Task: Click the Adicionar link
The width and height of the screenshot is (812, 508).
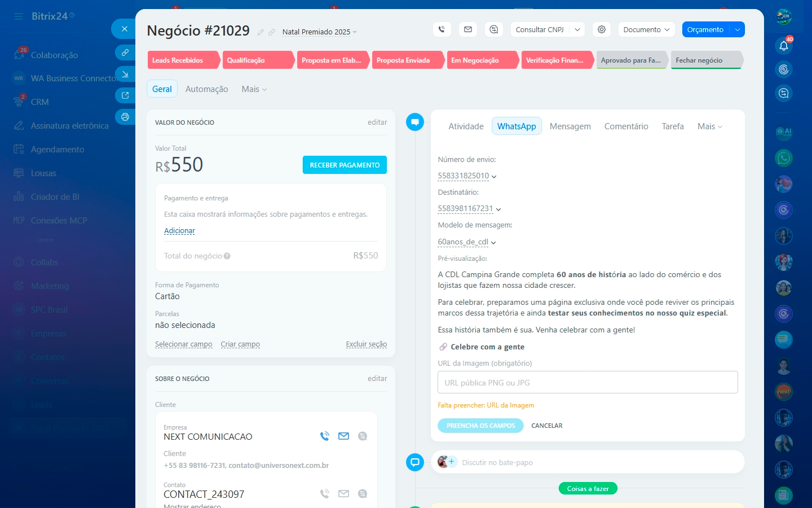Action: pos(179,231)
